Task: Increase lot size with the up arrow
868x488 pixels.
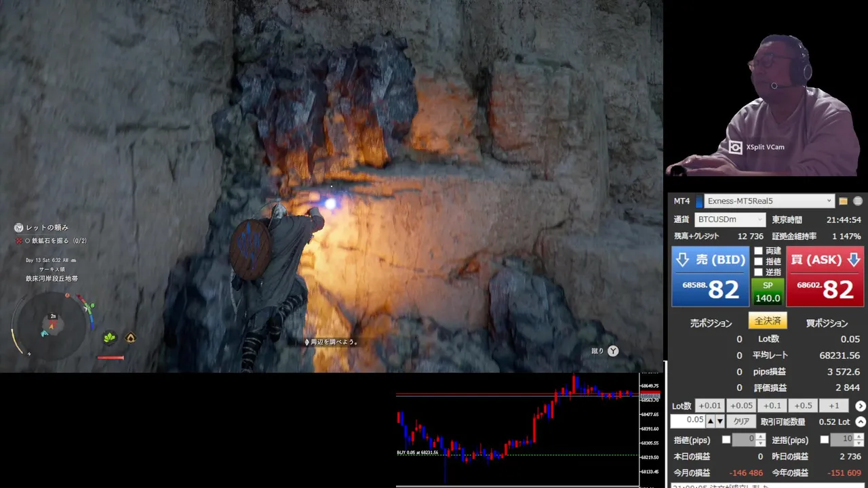Action: point(711,422)
